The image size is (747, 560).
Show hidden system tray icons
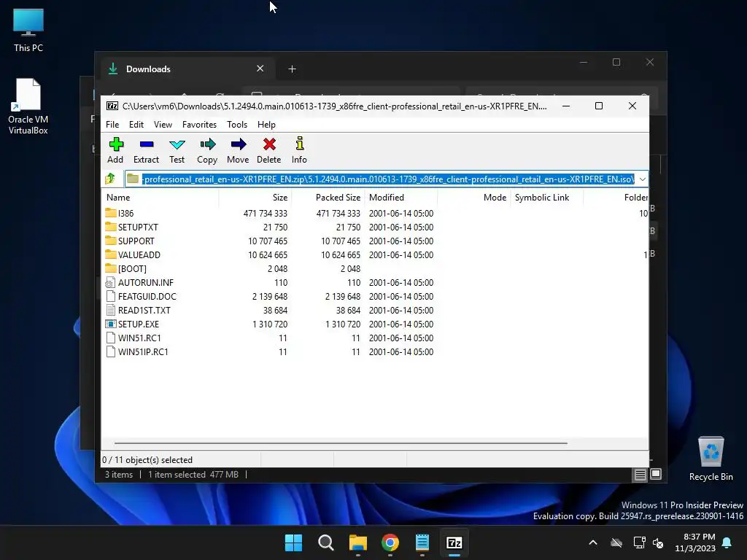coord(593,542)
